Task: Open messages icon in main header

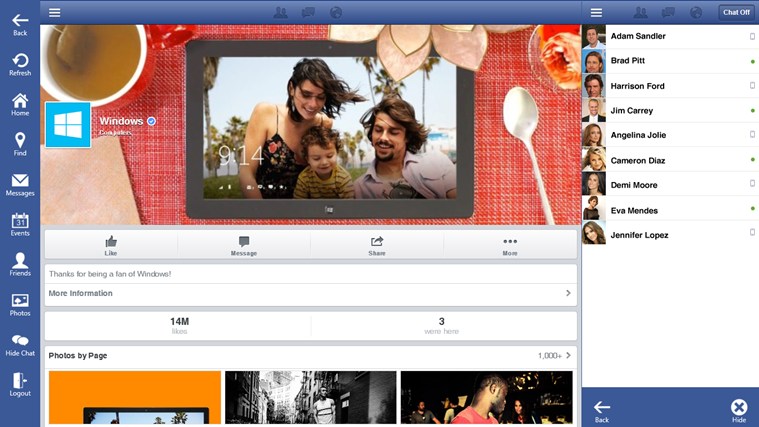Action: (x=308, y=12)
